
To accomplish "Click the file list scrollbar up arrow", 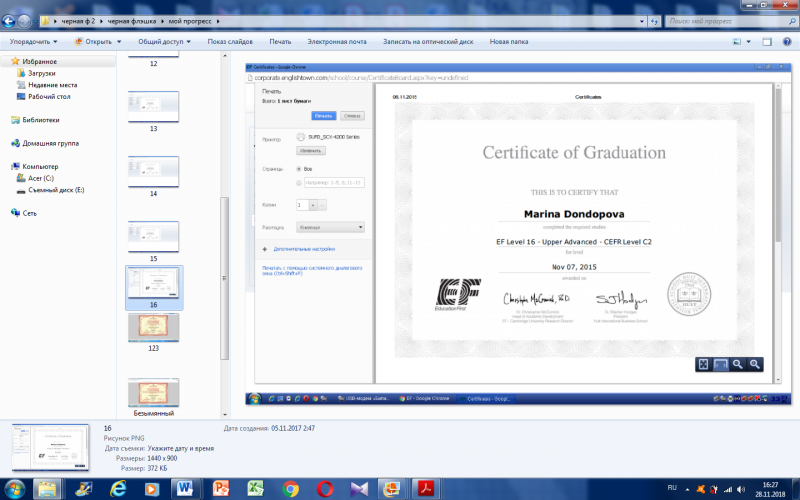I will pos(224,56).
